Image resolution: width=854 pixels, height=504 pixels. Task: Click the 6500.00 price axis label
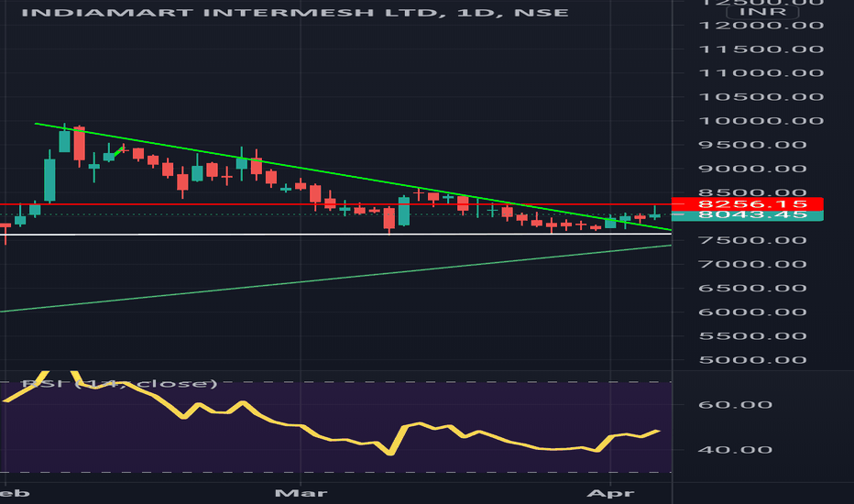point(752,289)
